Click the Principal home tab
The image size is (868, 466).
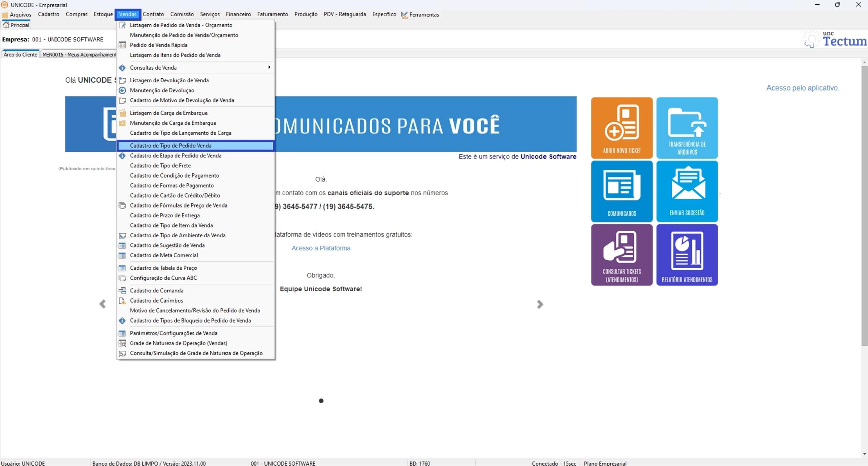(16, 25)
